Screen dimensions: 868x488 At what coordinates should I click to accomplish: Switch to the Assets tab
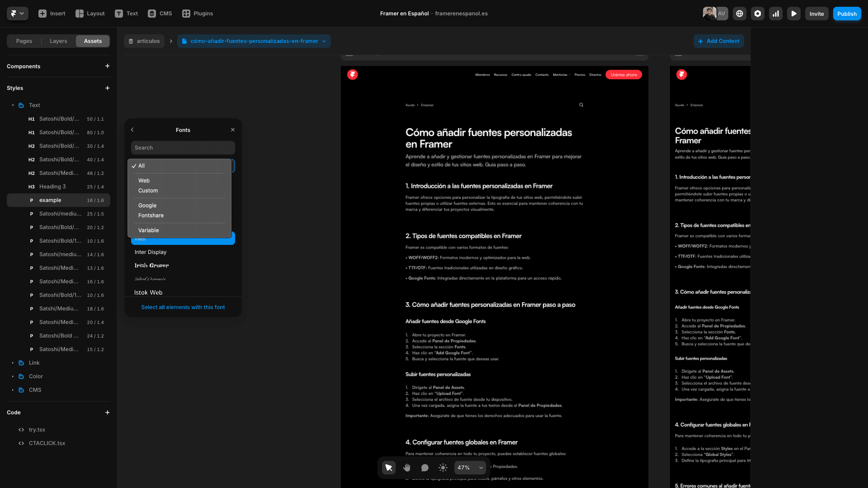tap(93, 41)
